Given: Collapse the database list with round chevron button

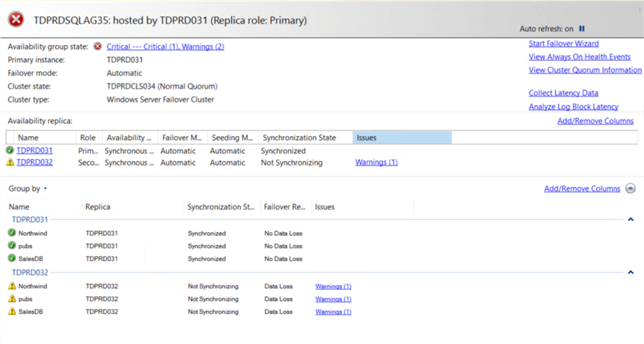Looking at the screenshot, I should (630, 189).
